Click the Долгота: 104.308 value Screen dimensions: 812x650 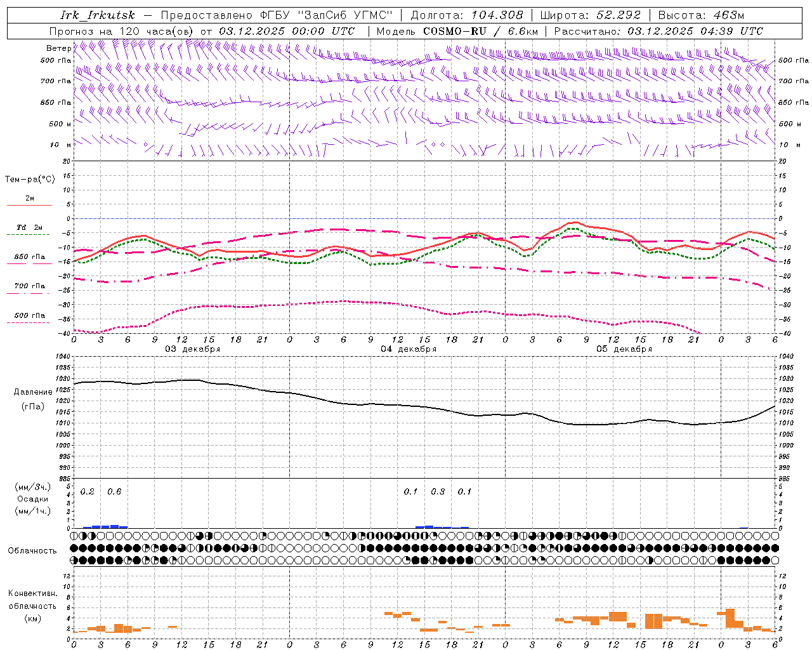(467, 15)
